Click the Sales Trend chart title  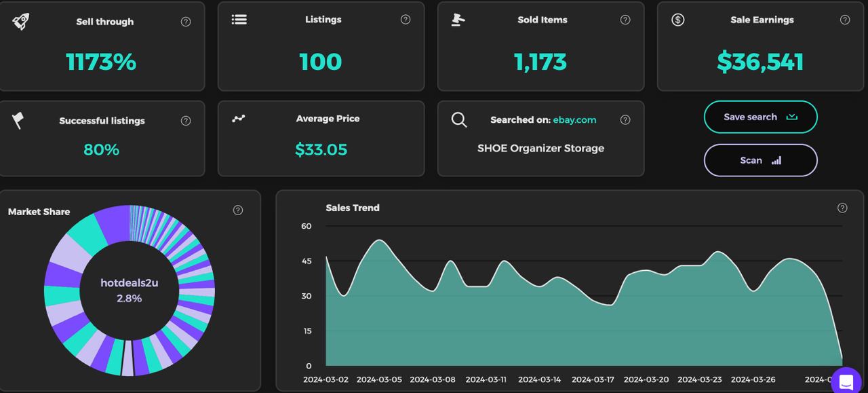(x=353, y=208)
